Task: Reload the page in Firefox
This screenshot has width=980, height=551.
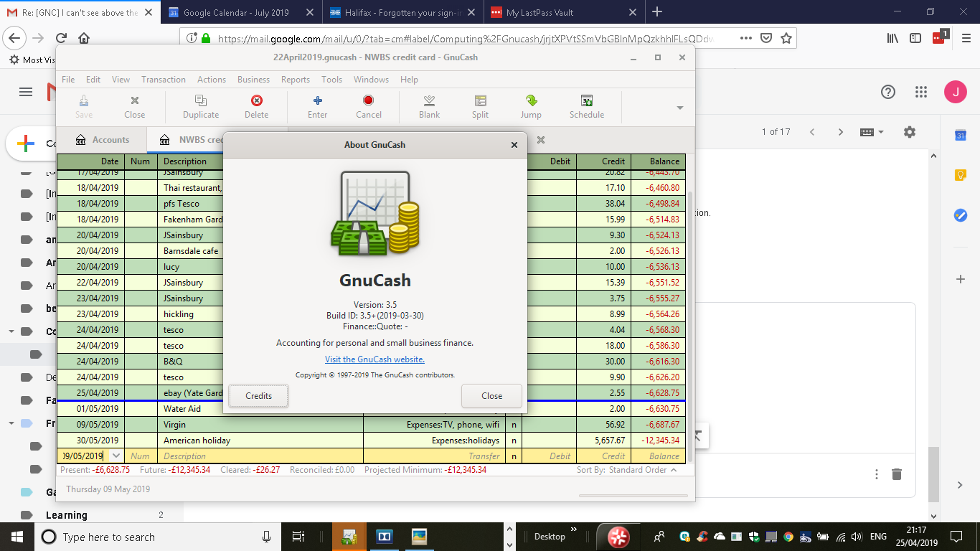Action: pos(61,38)
